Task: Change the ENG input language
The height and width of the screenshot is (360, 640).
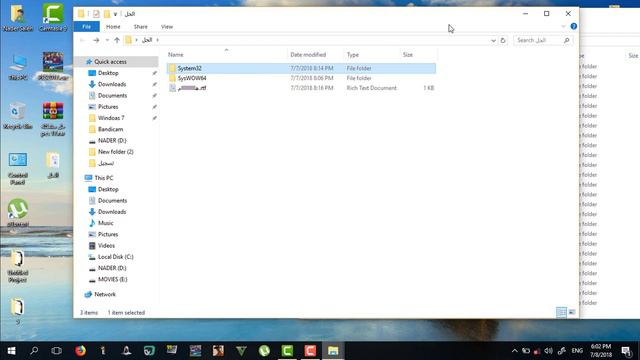Action: 577,351
